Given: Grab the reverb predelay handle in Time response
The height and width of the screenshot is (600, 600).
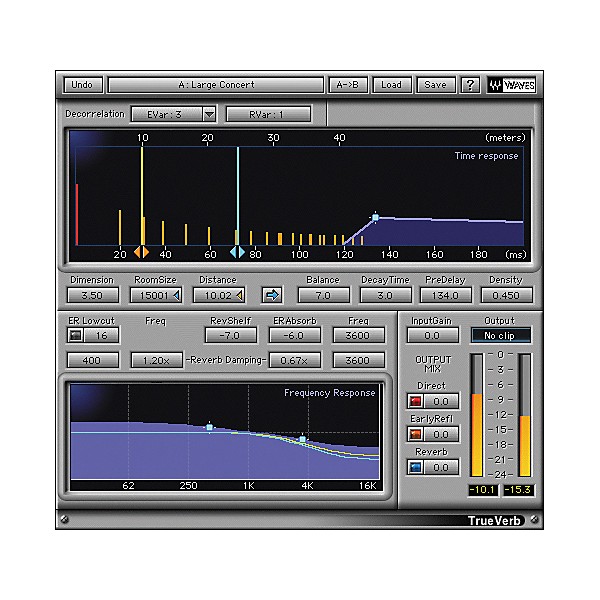Looking at the screenshot, I should (375, 217).
